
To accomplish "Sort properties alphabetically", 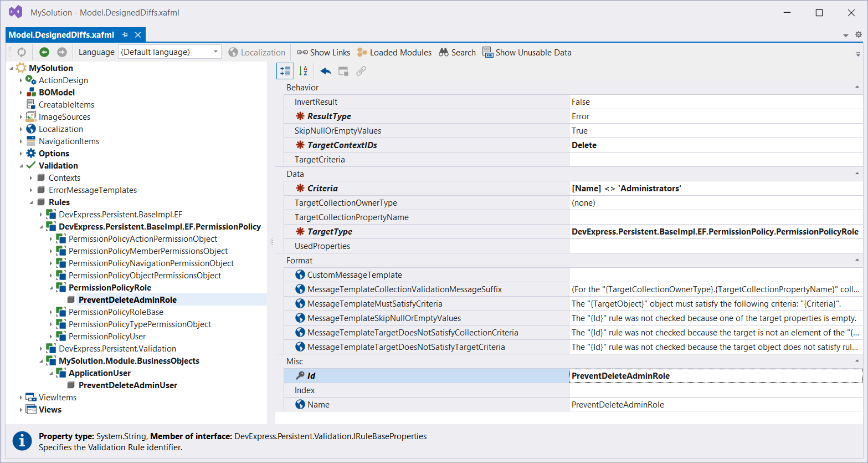I will pyautogui.click(x=303, y=71).
